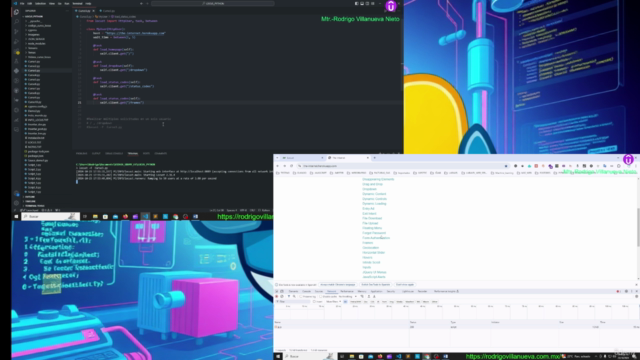Click the Infinite Scroll link on the page
640x360 pixels.
[x=371, y=262]
